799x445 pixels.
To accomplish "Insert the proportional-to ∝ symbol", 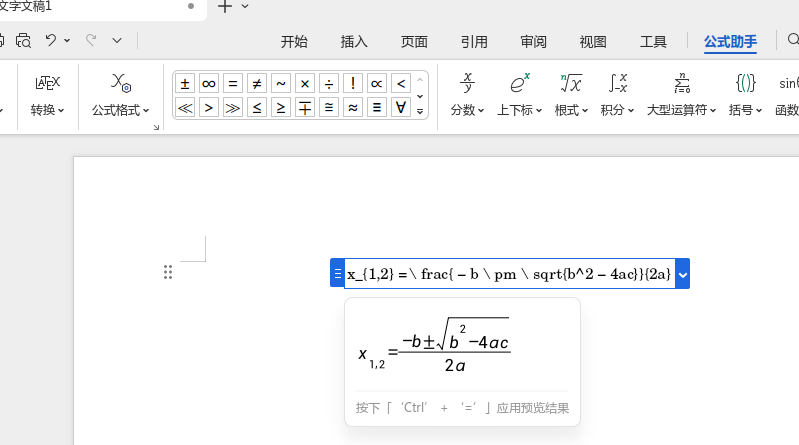I will click(377, 84).
